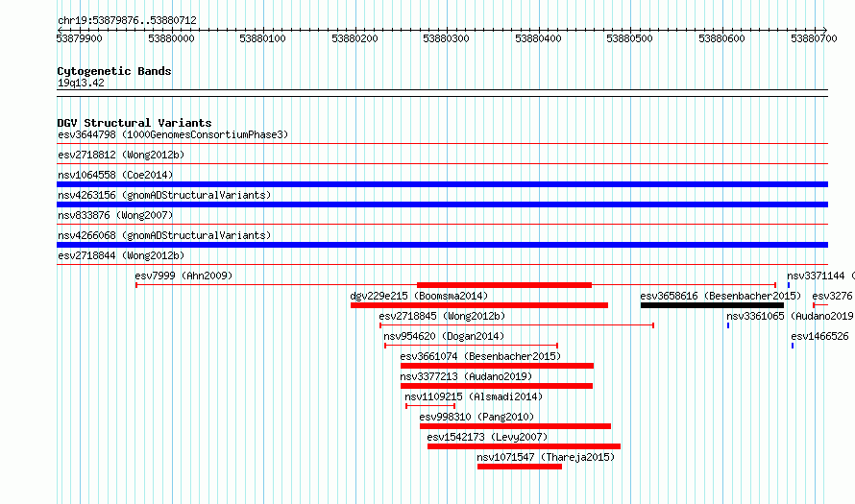This screenshot has width=855, height=504.
Task: Open the nsv1071547 (Thareja2015) label
Action: [x=546, y=457]
